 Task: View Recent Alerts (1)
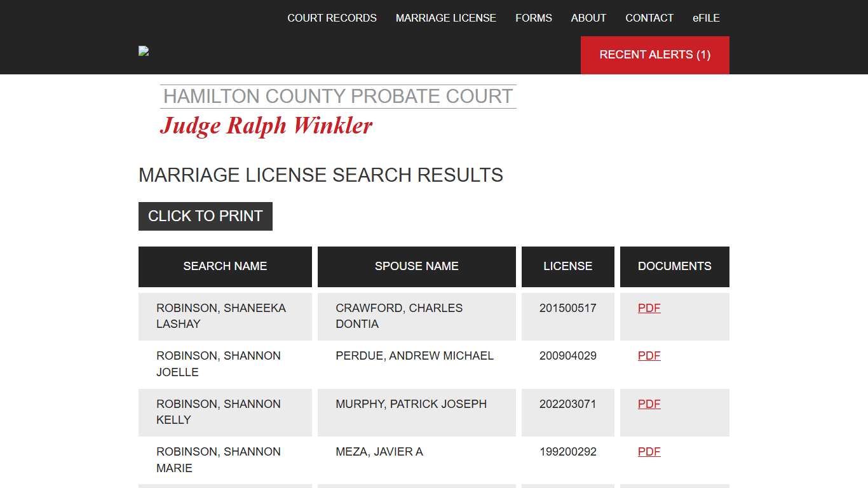click(654, 55)
